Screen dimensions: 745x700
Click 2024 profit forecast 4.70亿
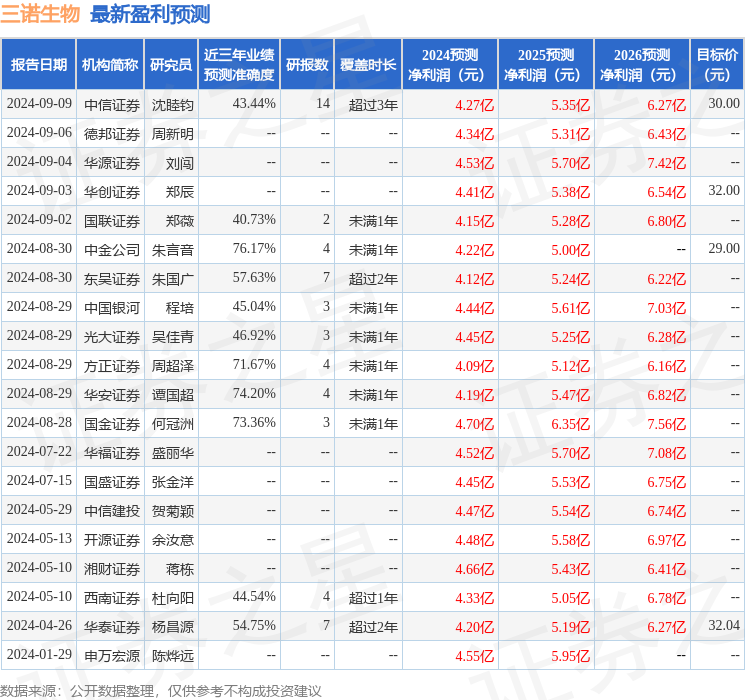pyautogui.click(x=475, y=424)
